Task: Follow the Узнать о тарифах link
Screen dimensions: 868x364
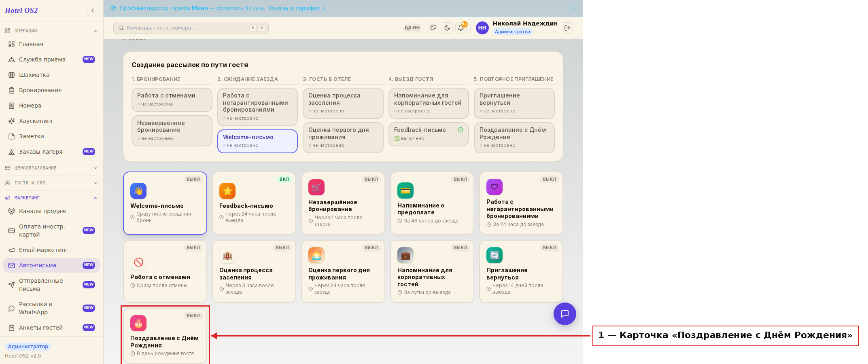Action: [294, 8]
